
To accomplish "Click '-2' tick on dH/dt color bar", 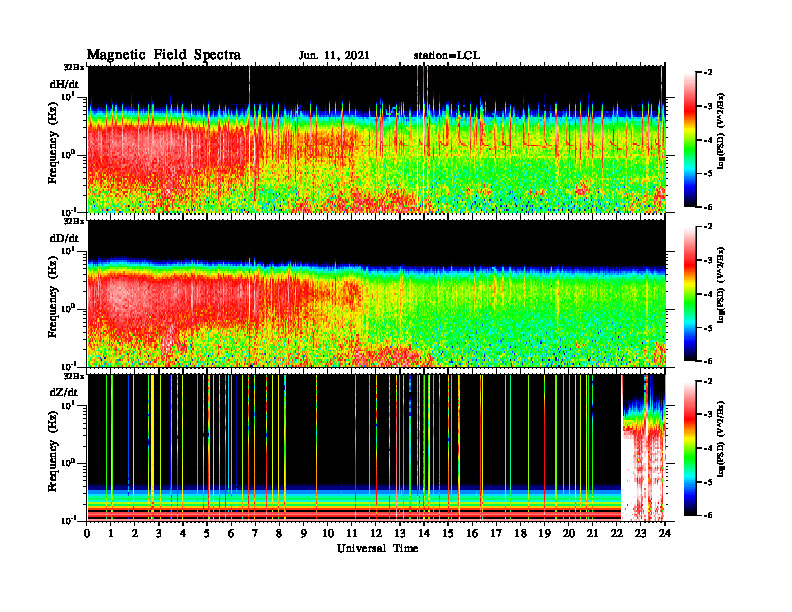I will click(x=708, y=73).
